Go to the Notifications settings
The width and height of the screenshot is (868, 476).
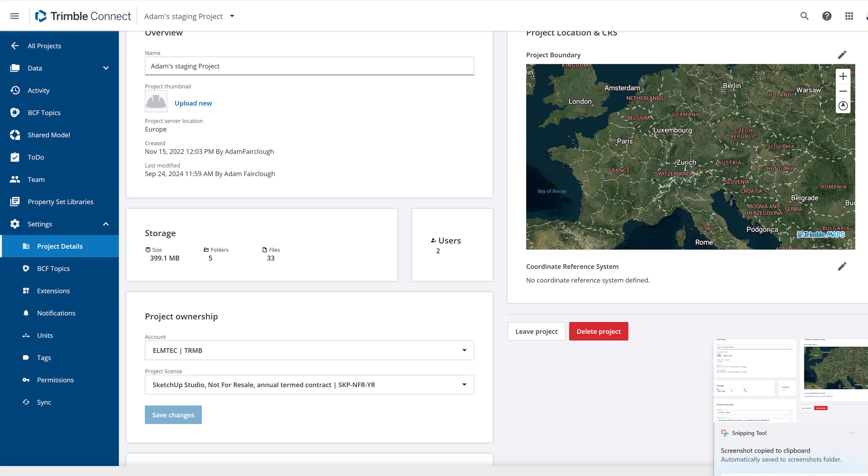coord(56,313)
